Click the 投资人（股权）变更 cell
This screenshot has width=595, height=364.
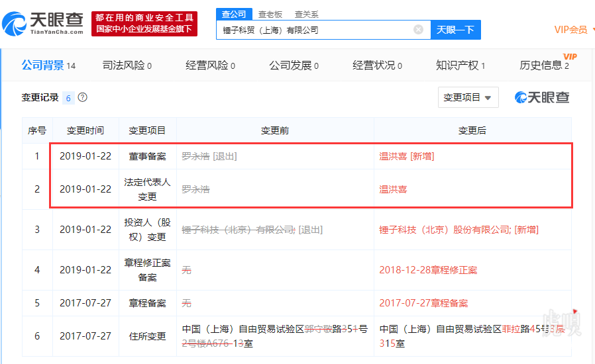147,230
